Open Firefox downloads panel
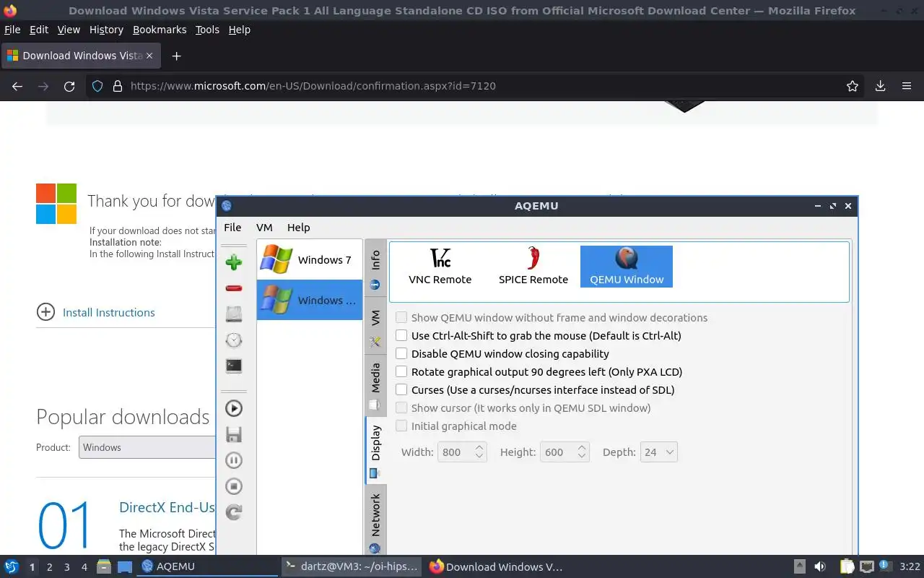 pos(880,86)
